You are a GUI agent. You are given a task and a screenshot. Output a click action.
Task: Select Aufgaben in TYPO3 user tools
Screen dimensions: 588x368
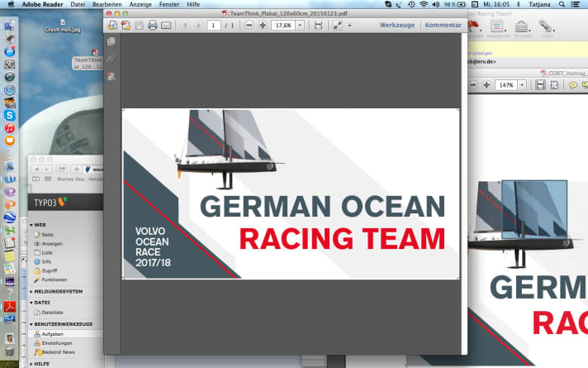[x=49, y=334]
